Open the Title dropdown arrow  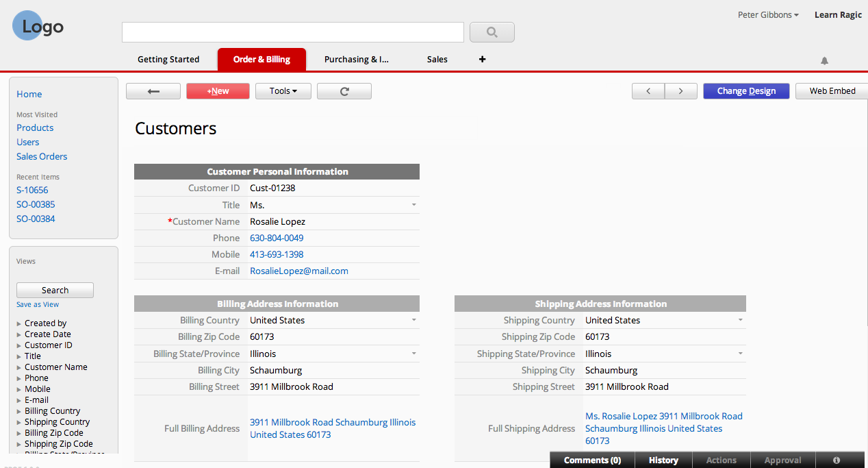tap(413, 205)
